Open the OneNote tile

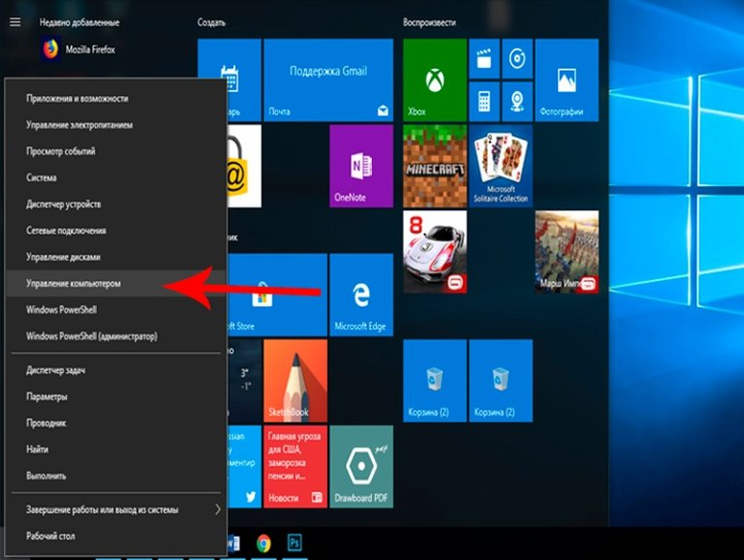click(x=360, y=166)
